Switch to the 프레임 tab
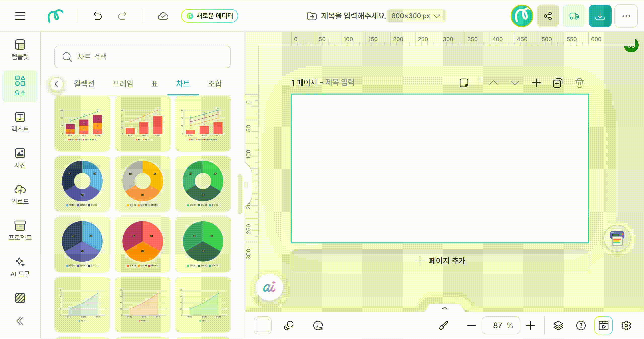The image size is (644, 339). pos(123,83)
